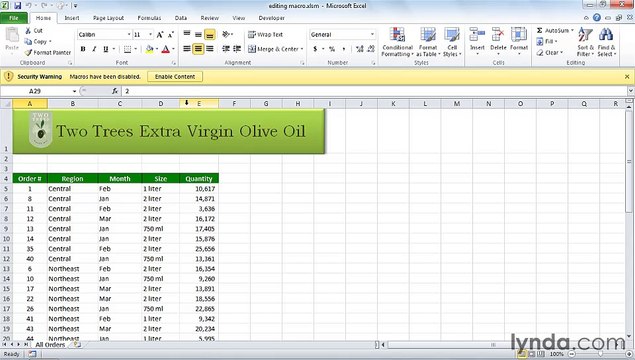Image resolution: width=635 pixels, height=360 pixels.
Task: Toggle Bottom Align
Action: tap(209, 34)
